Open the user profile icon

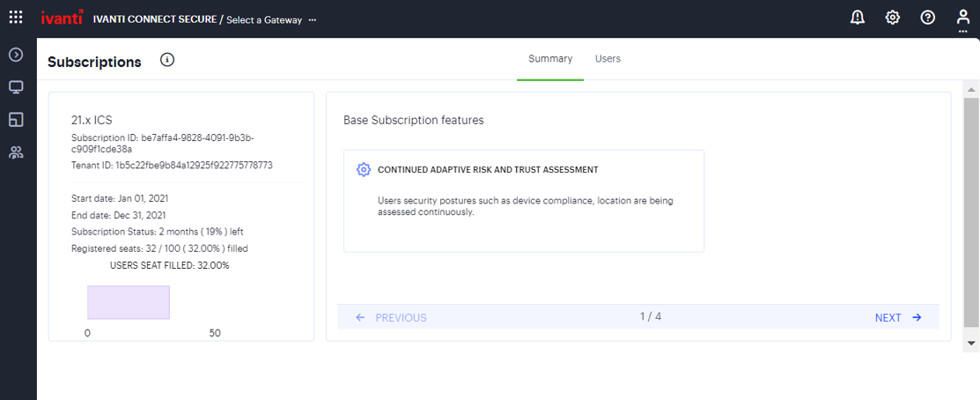click(x=963, y=18)
